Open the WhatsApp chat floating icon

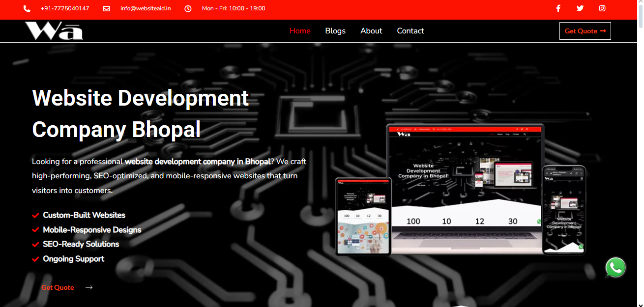(x=615, y=268)
